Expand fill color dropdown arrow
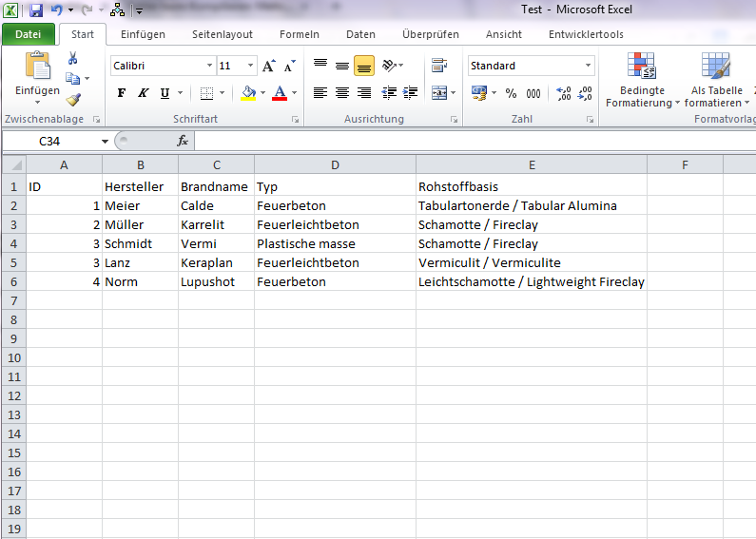 (263, 92)
